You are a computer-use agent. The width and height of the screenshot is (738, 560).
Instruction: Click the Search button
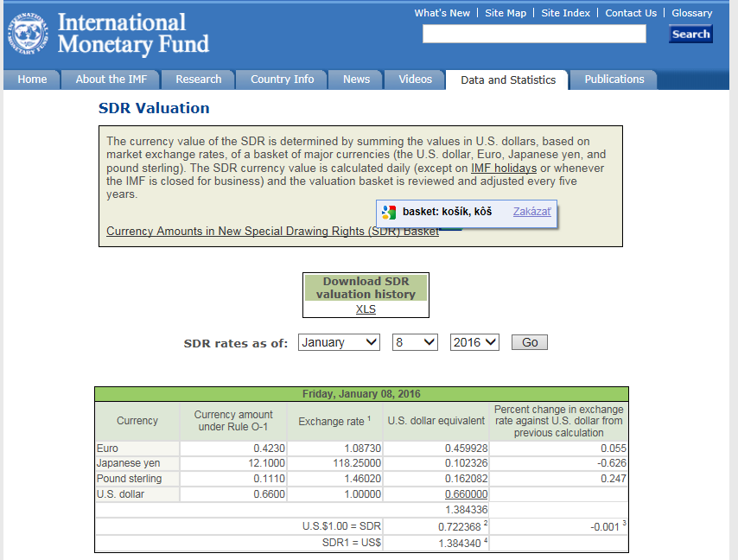tap(690, 34)
